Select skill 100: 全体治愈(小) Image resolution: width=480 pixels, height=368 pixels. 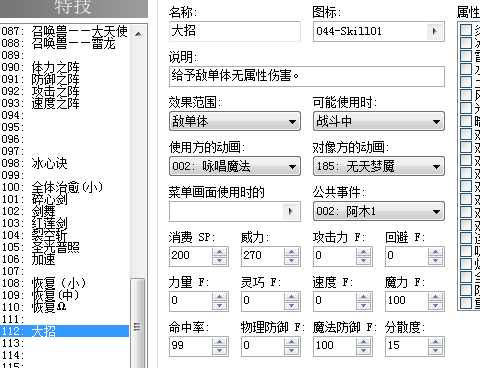point(65,187)
